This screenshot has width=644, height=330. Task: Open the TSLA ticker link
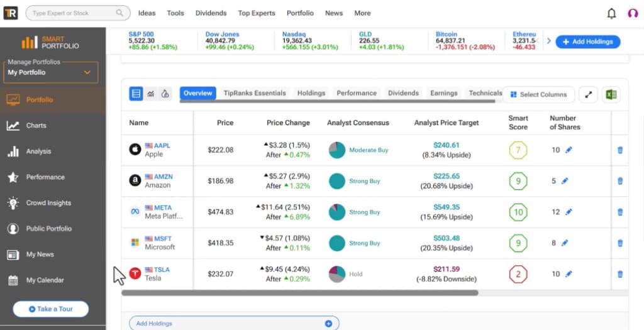point(162,270)
